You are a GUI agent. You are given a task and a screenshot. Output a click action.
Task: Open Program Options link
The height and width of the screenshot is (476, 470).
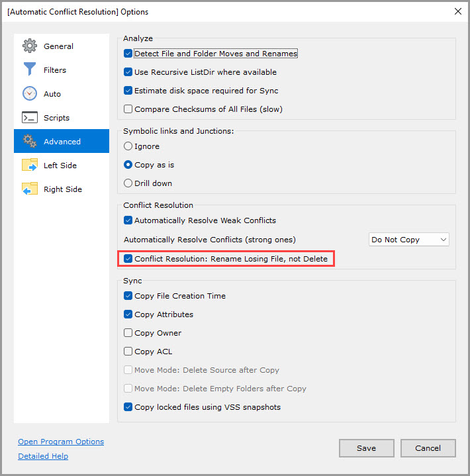tap(61, 442)
